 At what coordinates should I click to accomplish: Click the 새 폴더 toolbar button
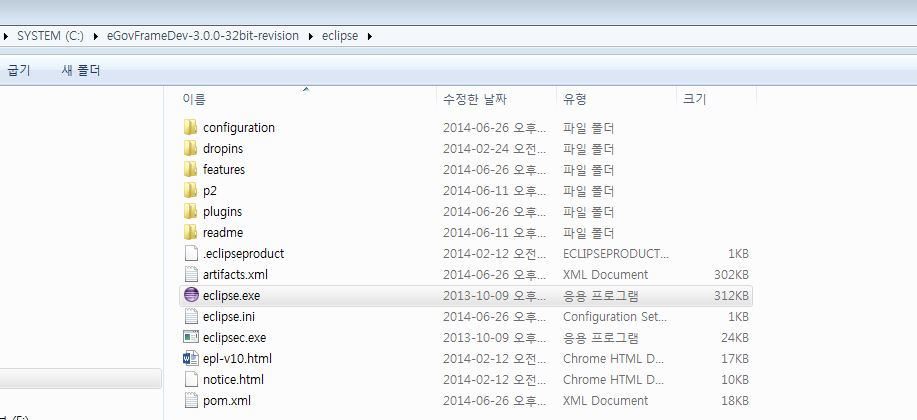81,70
